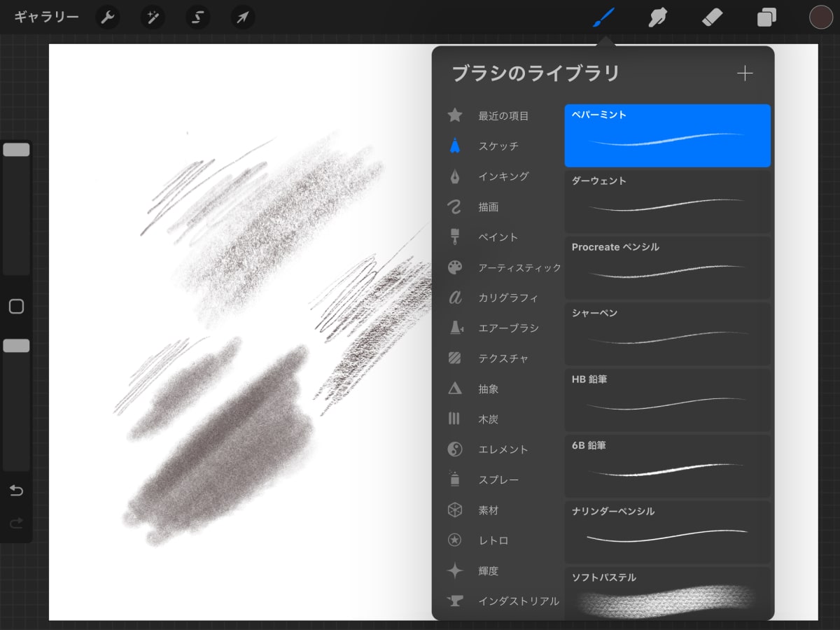Select the Eraser tool
The image size is (840, 630).
712,17
